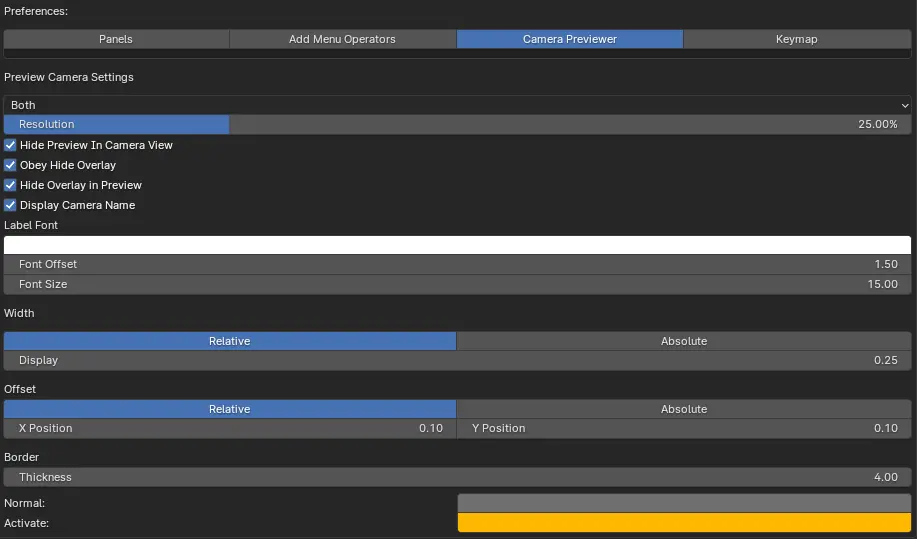The image size is (917, 539).
Task: Click the Font Offset value field
Action: pos(457,264)
